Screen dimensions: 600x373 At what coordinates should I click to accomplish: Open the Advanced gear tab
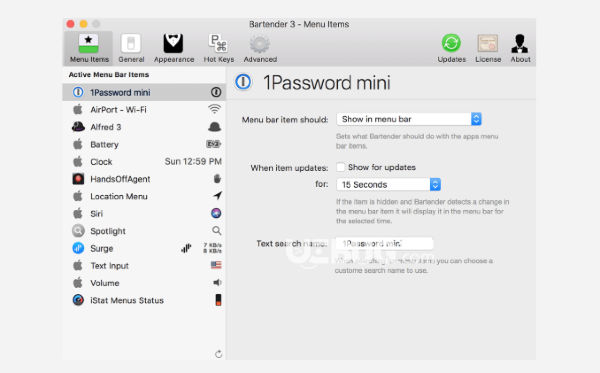coord(260,49)
